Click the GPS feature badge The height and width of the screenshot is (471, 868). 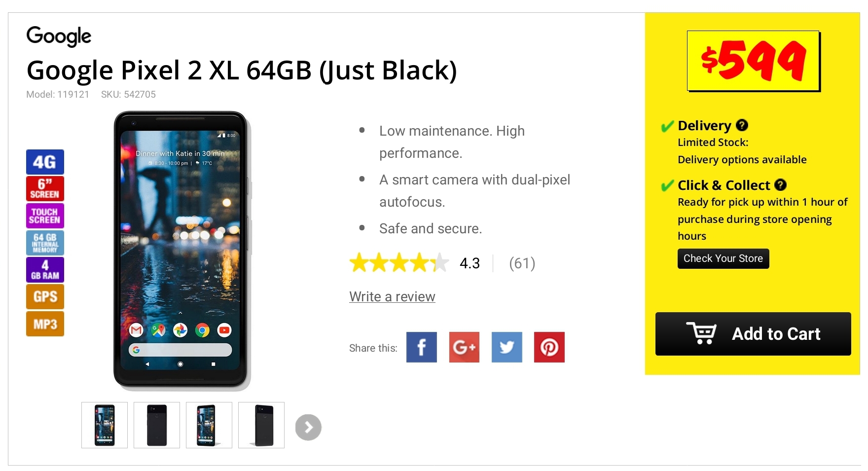[x=45, y=296]
